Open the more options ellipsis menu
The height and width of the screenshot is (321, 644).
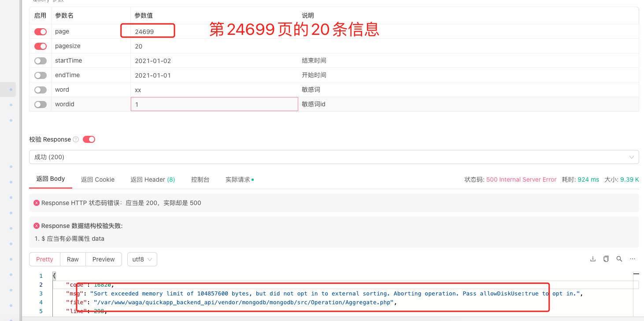pos(632,259)
